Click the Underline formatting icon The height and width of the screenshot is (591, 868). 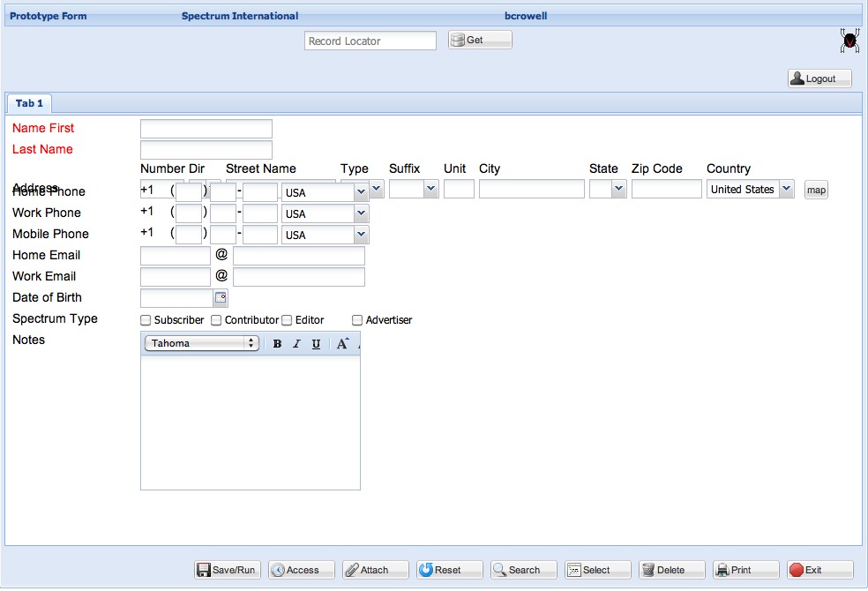tap(316, 344)
